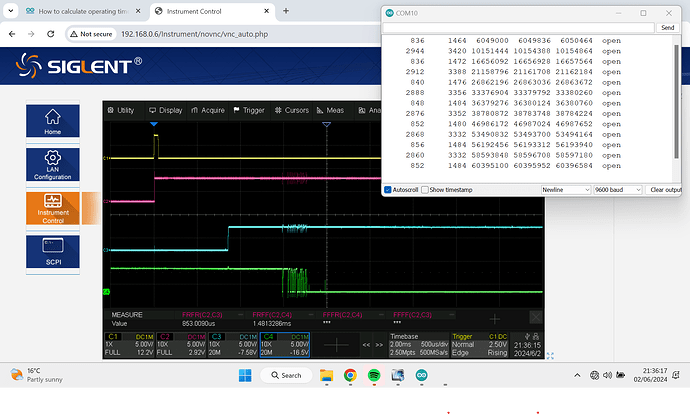Reload the page

50,34
